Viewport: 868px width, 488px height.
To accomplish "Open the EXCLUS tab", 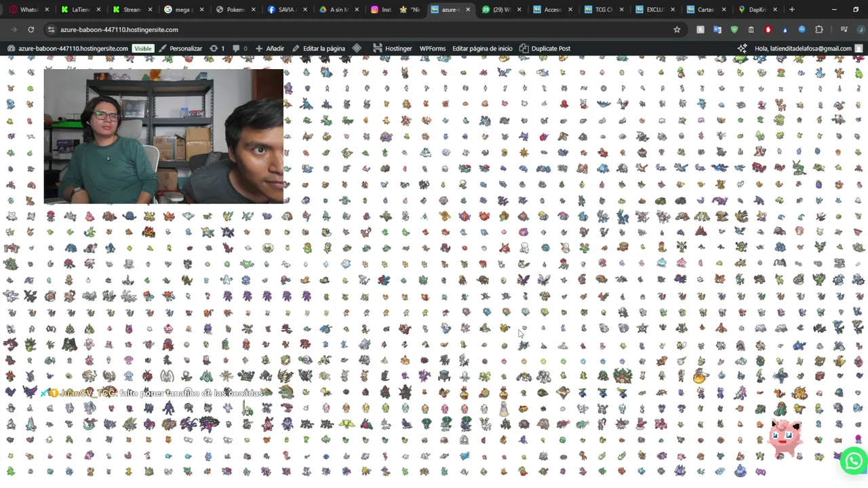I will [x=655, y=9].
